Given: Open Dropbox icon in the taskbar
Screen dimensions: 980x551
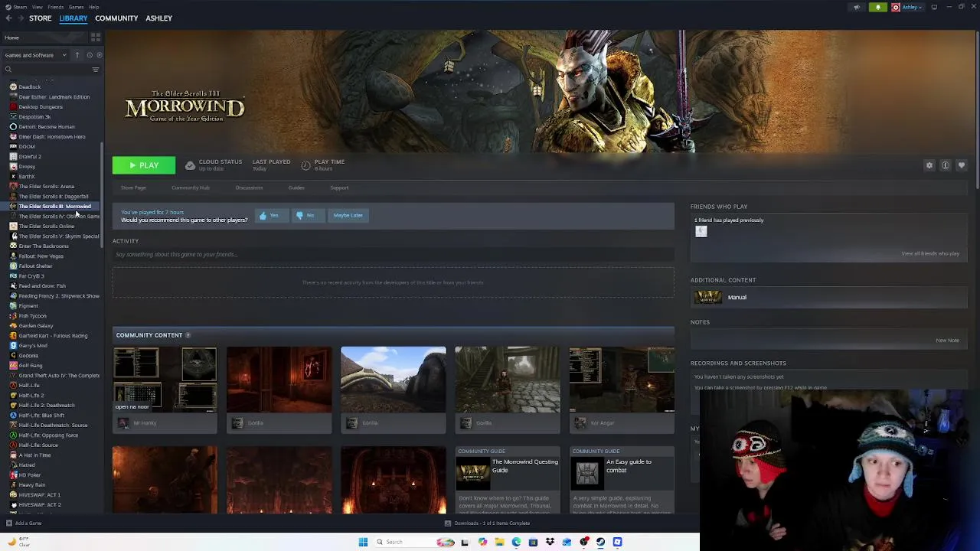Looking at the screenshot, I should pos(550,542).
